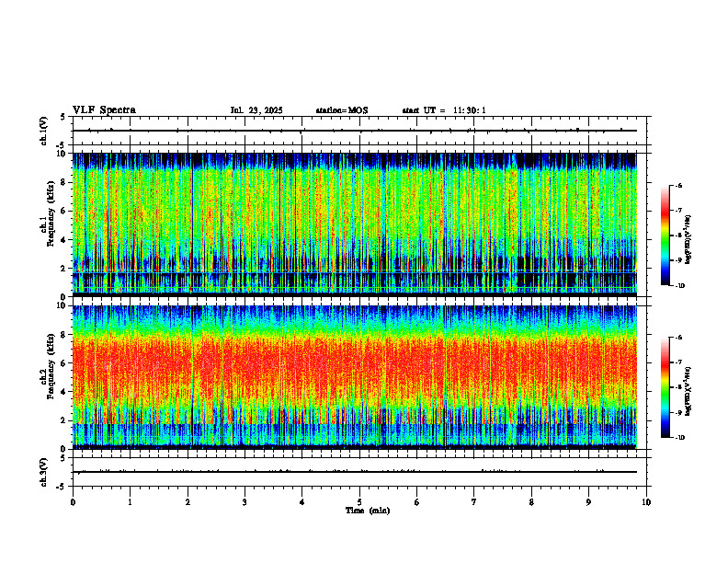Click time axis tick label "0"
The height and width of the screenshot is (563, 728).
tap(73, 502)
